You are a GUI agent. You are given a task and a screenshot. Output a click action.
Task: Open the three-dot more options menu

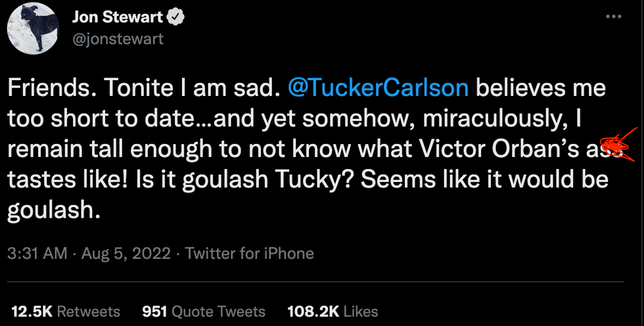pos(612,18)
